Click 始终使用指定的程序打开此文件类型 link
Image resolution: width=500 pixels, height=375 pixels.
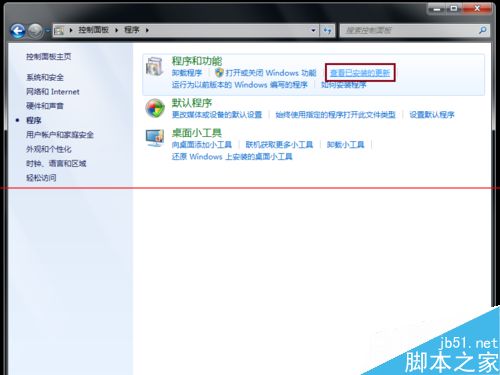pyautogui.click(x=335, y=115)
